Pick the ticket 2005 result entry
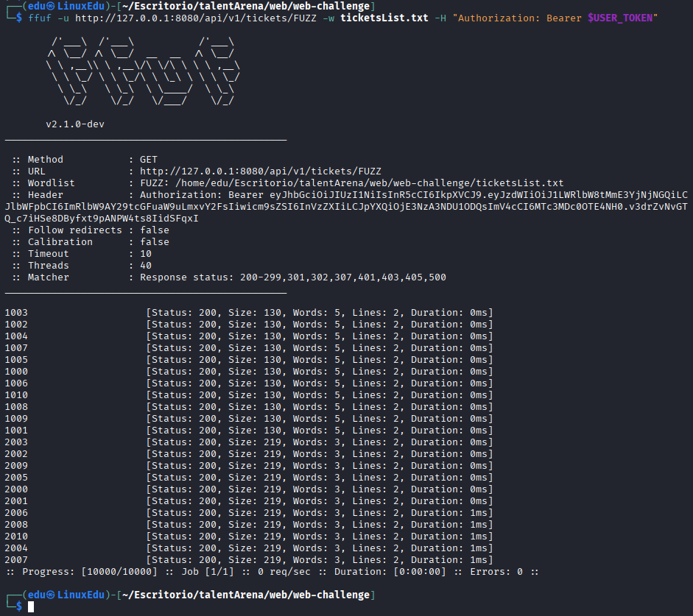Screen dimensions: 693x616 (x=249, y=478)
